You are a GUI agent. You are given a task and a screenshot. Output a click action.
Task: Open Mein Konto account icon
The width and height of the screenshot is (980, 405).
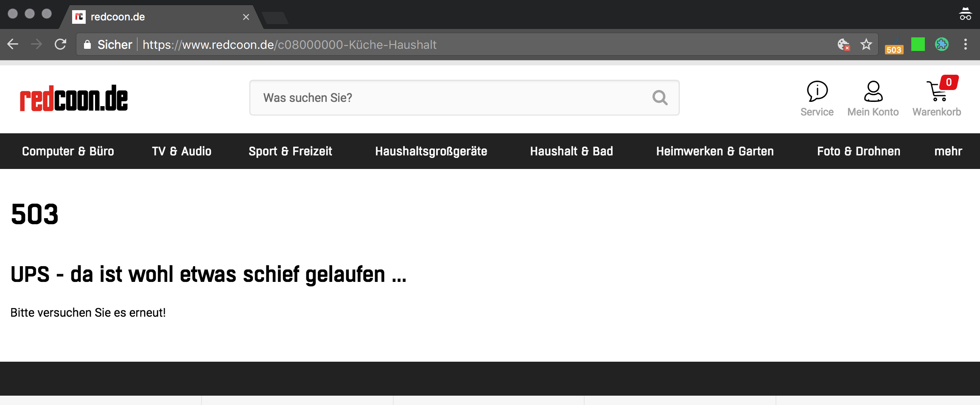pos(873,91)
